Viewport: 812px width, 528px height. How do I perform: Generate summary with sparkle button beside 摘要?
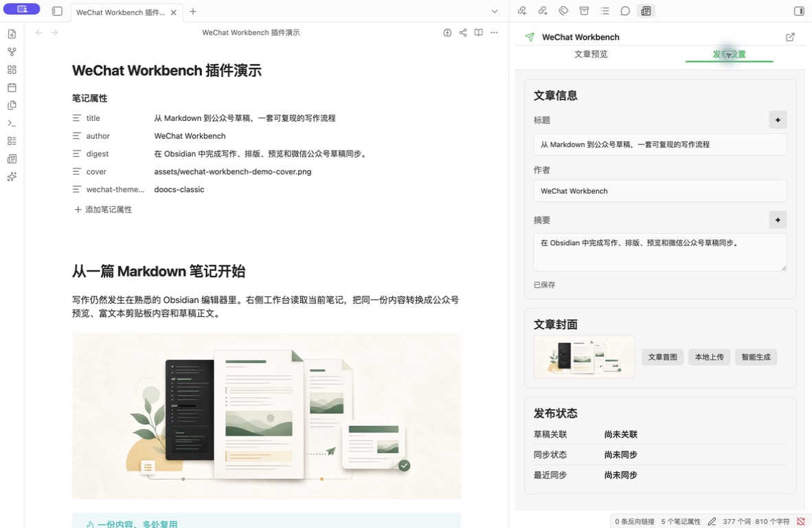778,220
